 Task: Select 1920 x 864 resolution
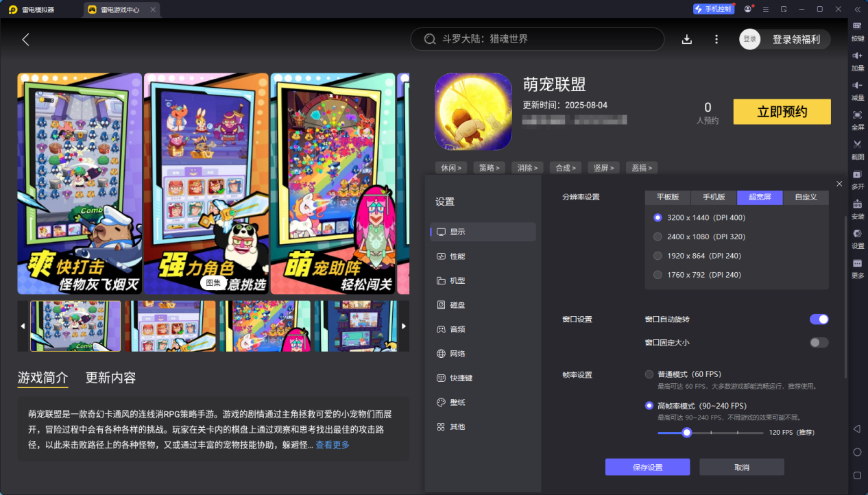pyautogui.click(x=658, y=256)
